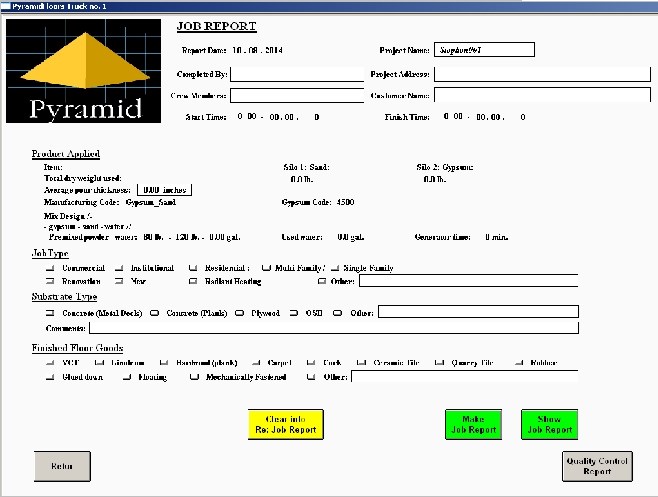This screenshot has height=497, width=658.
Task: Check the Commercial job type box
Action: pos(50,268)
